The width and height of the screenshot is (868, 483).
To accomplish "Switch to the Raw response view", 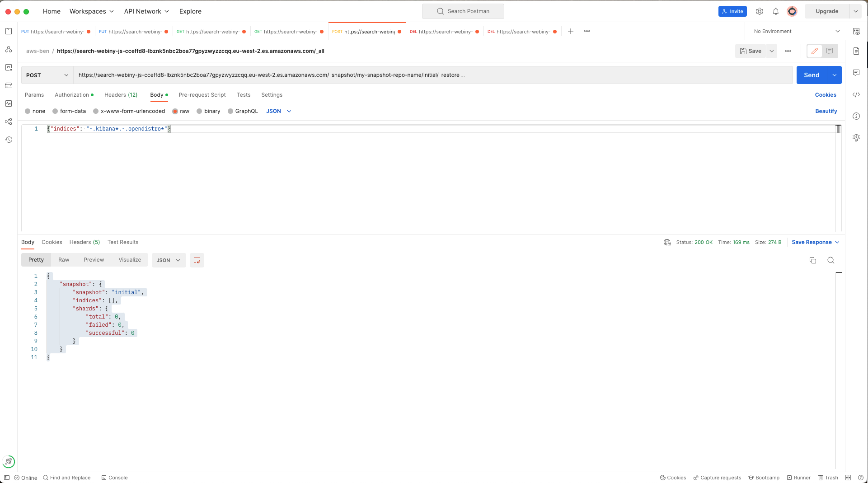I will (x=64, y=260).
